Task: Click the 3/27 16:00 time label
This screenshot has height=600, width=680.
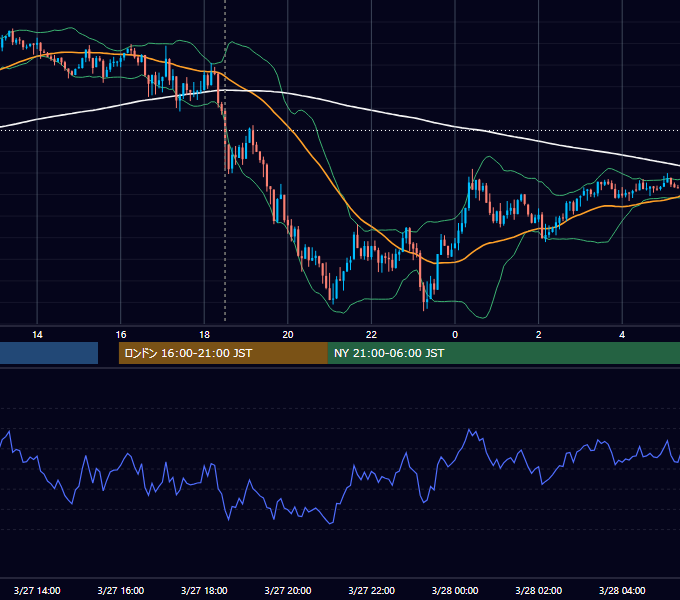Action: [121, 590]
